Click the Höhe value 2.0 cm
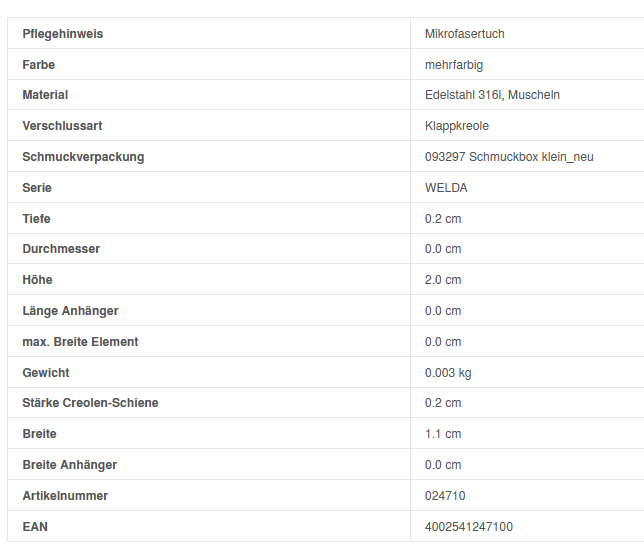The width and height of the screenshot is (644, 548). pos(443,280)
